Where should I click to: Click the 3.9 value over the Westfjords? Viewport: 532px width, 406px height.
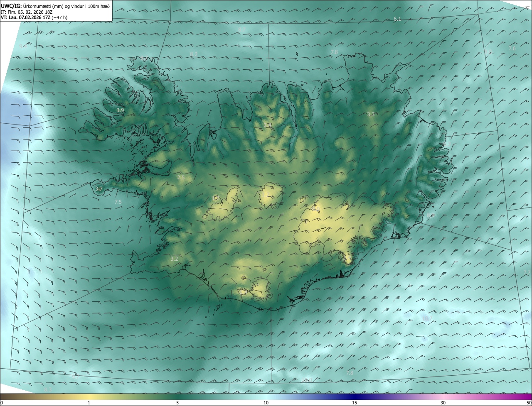coord(120,110)
